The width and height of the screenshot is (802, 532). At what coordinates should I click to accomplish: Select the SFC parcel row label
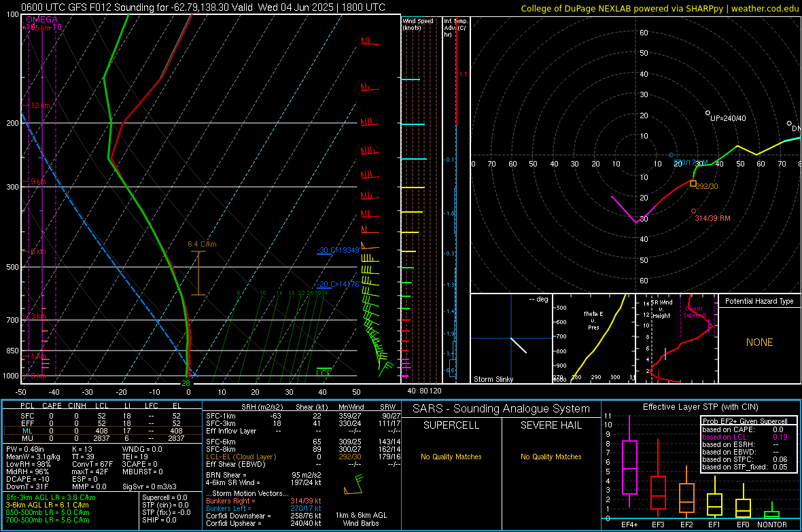tap(27, 416)
